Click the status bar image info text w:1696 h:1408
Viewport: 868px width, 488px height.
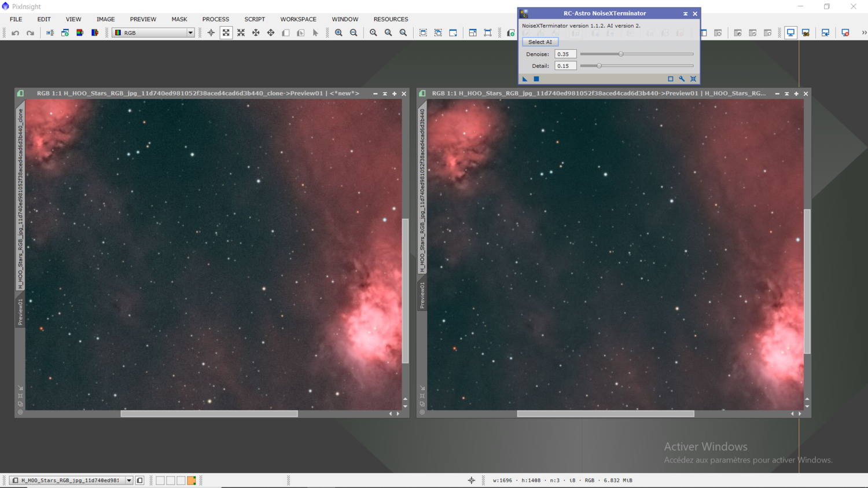[x=562, y=480]
